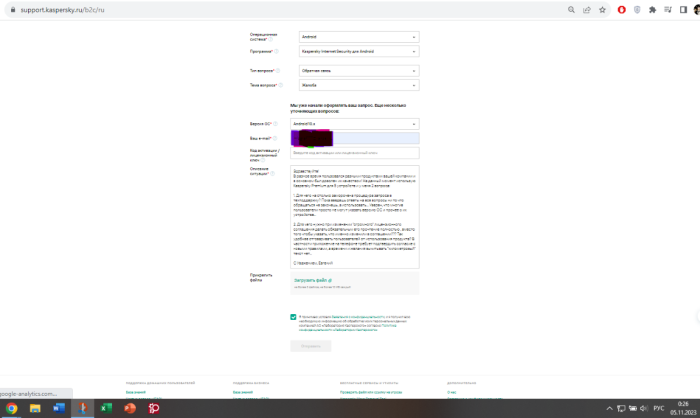The height and width of the screenshot is (418, 700).
Task: Click the shield extension icon in toolbar
Action: point(637,10)
